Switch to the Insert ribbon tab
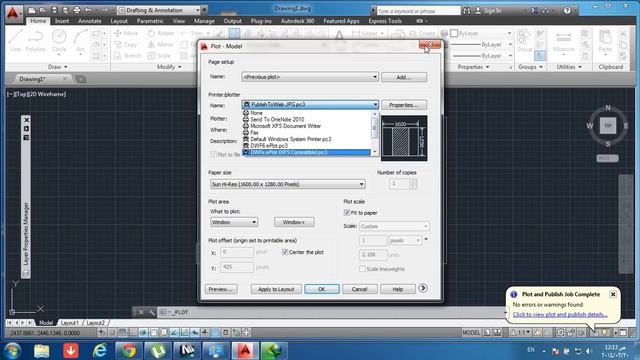The width and height of the screenshot is (640, 360). (62, 21)
